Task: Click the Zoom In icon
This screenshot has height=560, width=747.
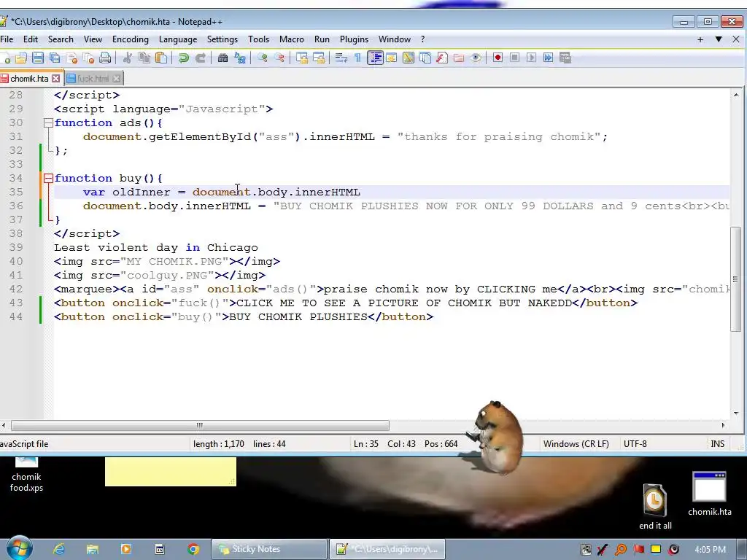Action: [262, 58]
